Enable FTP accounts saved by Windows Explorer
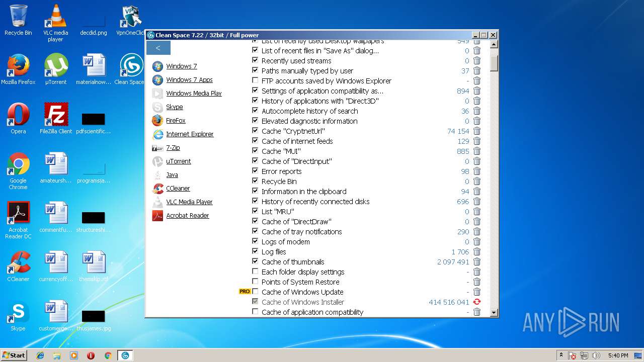The image size is (644, 362). (x=255, y=80)
